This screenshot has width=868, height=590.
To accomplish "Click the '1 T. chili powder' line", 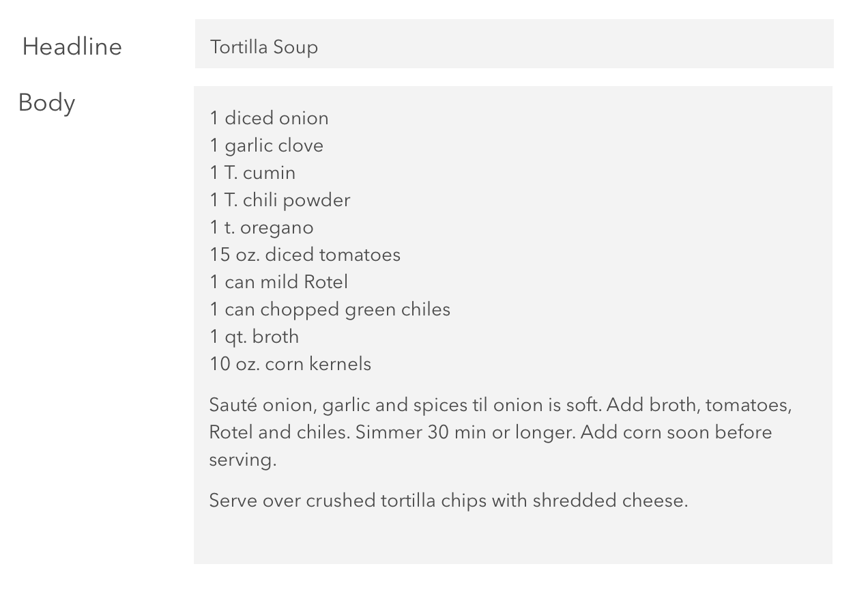I will (x=280, y=200).
